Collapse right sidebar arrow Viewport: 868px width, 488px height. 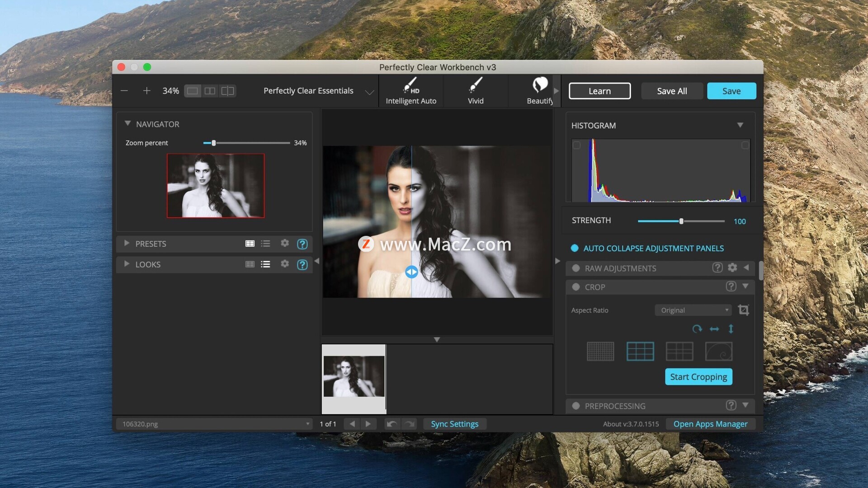pyautogui.click(x=557, y=261)
